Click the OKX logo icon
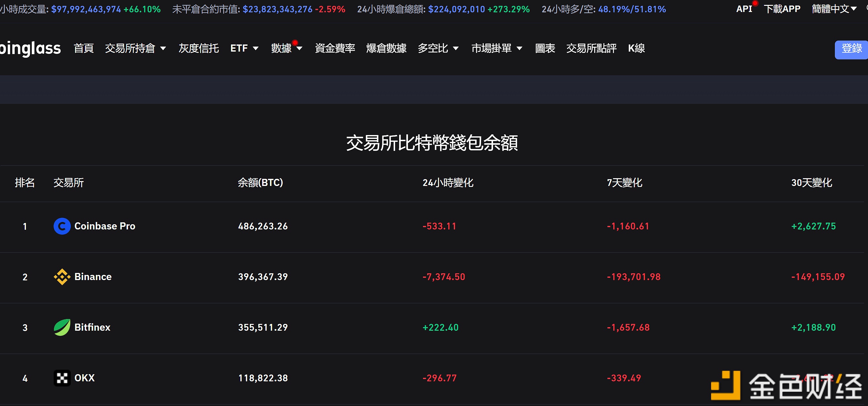 pos(62,378)
